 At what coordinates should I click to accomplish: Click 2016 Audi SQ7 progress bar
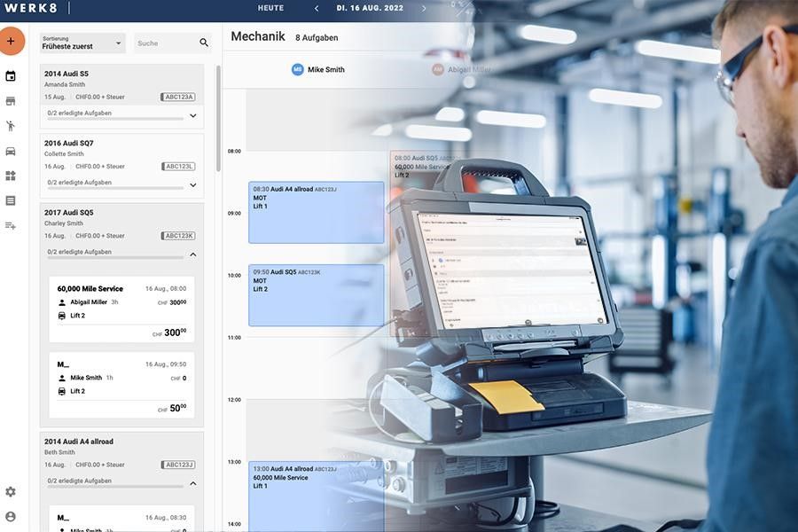click(x=115, y=188)
